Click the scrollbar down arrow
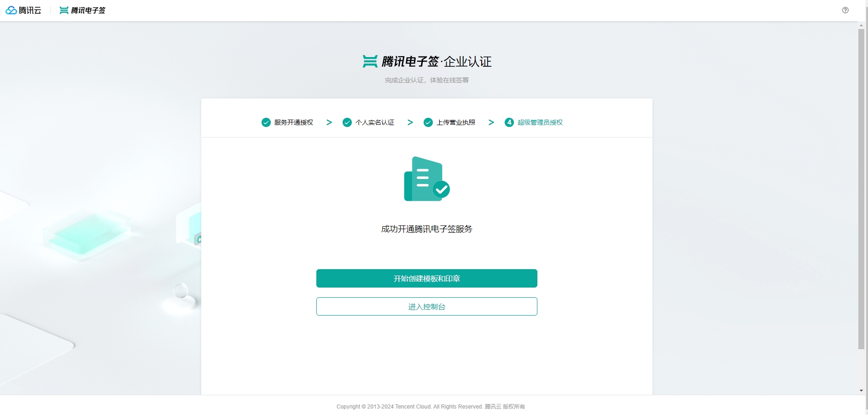The height and width of the screenshot is (415, 868). point(861,391)
